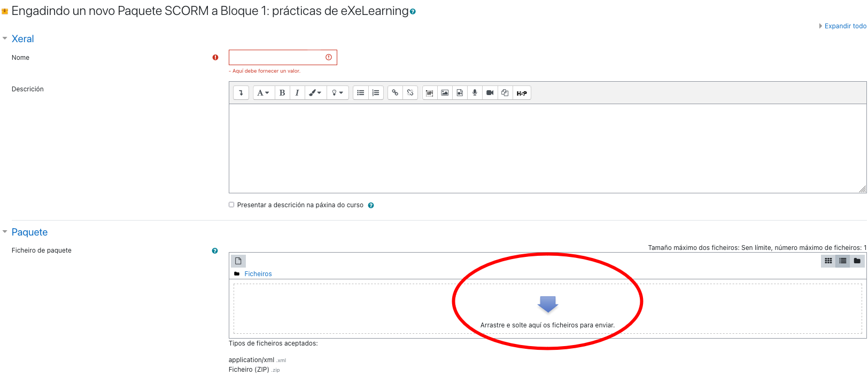Remove link with the unlink icon
Image resolution: width=868 pixels, height=376 pixels.
tap(410, 93)
